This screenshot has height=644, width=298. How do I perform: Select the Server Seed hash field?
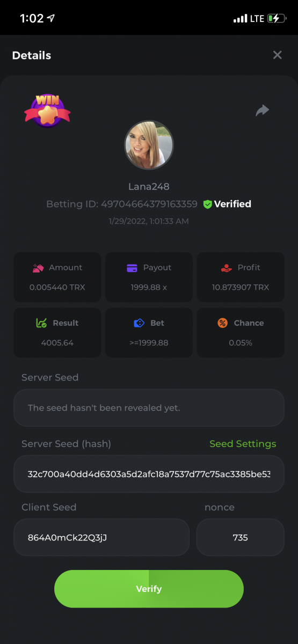[149, 474]
